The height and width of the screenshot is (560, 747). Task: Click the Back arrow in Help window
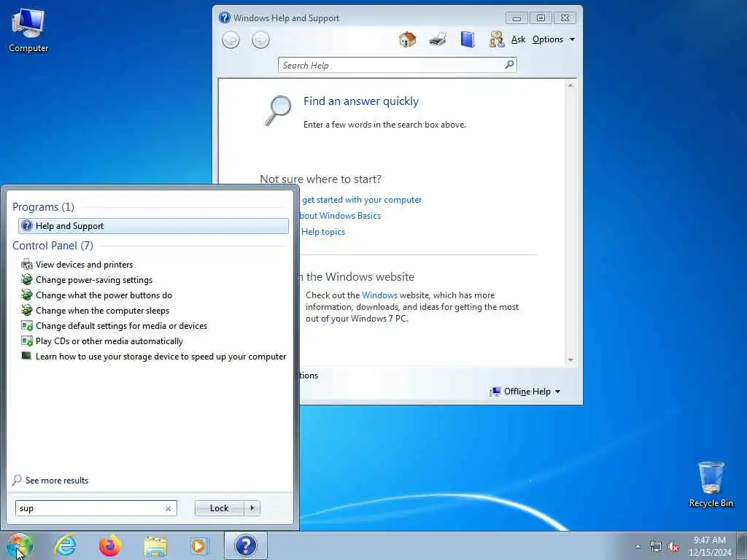point(231,40)
